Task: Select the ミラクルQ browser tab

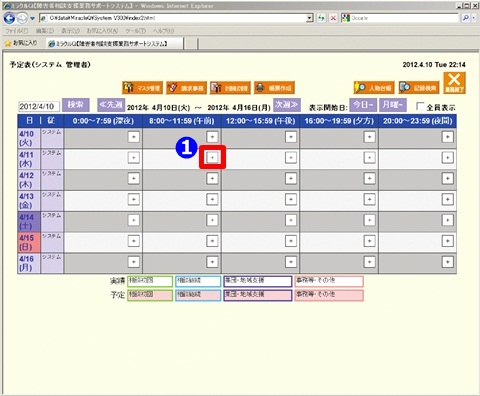Action: [114, 44]
